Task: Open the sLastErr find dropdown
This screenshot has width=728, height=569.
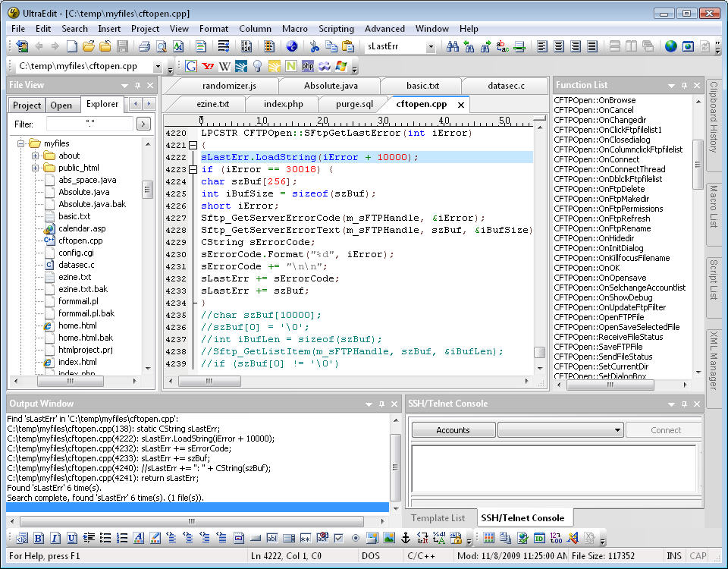Action: point(431,46)
